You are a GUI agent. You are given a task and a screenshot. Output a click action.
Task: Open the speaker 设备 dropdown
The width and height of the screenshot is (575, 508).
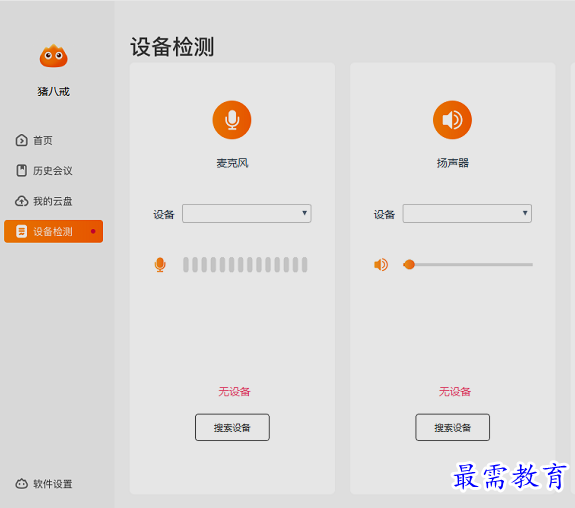coord(467,213)
